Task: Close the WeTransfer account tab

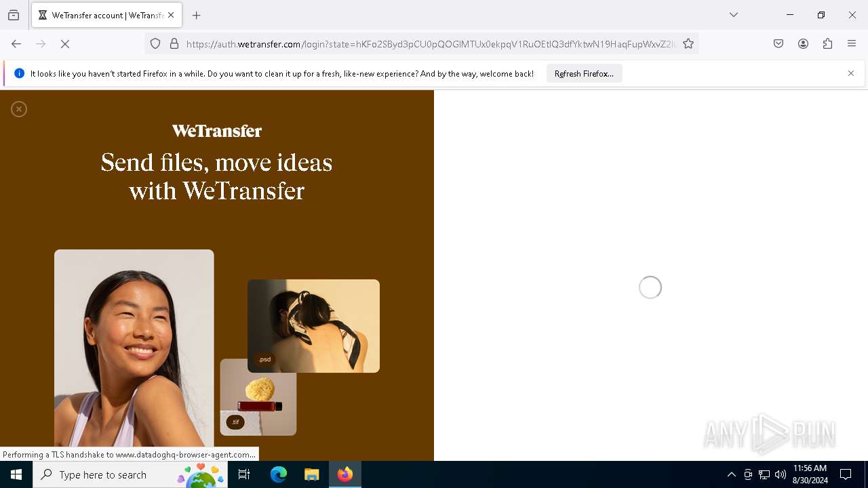Action: click(171, 15)
